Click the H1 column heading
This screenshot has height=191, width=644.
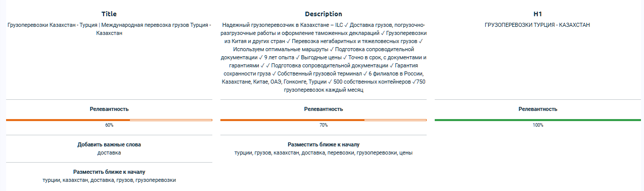538,14
